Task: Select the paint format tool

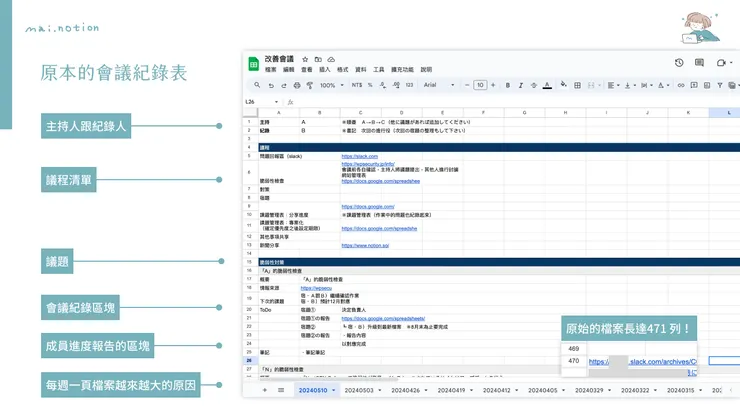Action: click(x=310, y=85)
